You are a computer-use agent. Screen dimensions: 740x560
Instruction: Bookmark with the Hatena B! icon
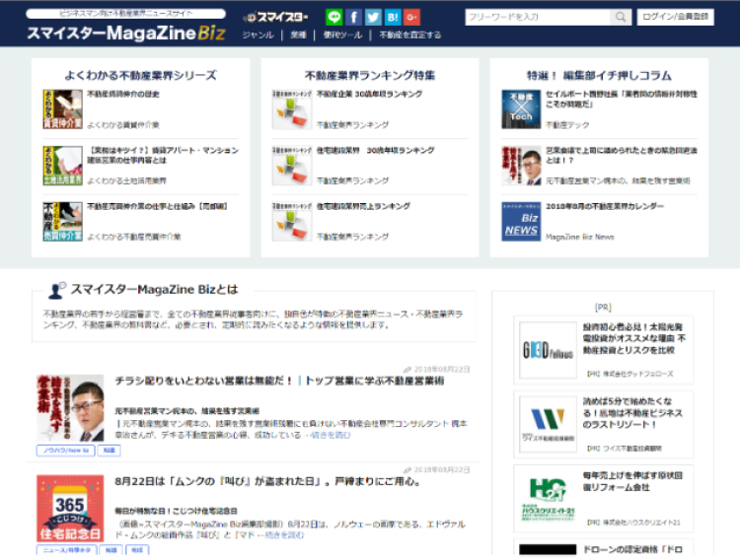click(x=392, y=18)
